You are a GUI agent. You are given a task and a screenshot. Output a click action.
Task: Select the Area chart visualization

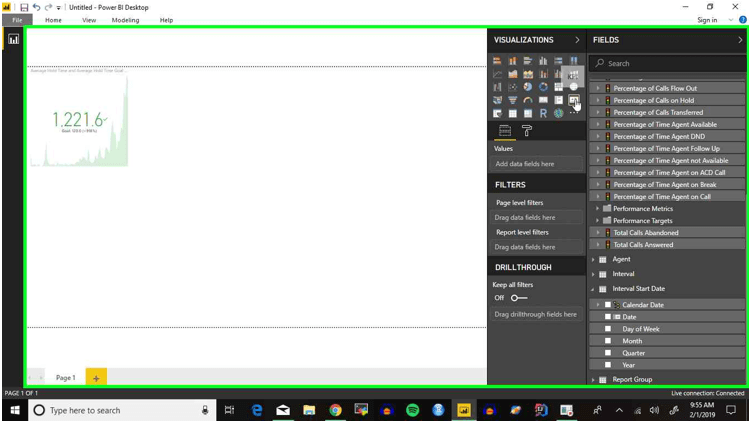click(512, 74)
